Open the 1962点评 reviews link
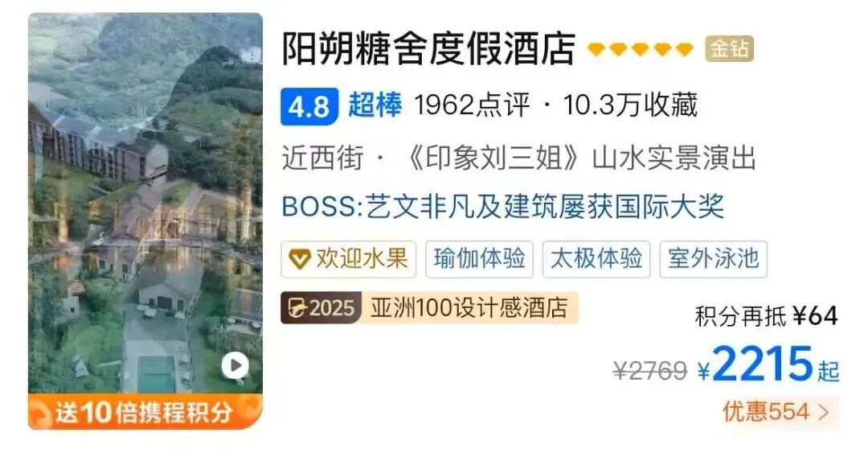The width and height of the screenshot is (868, 457). (x=473, y=105)
